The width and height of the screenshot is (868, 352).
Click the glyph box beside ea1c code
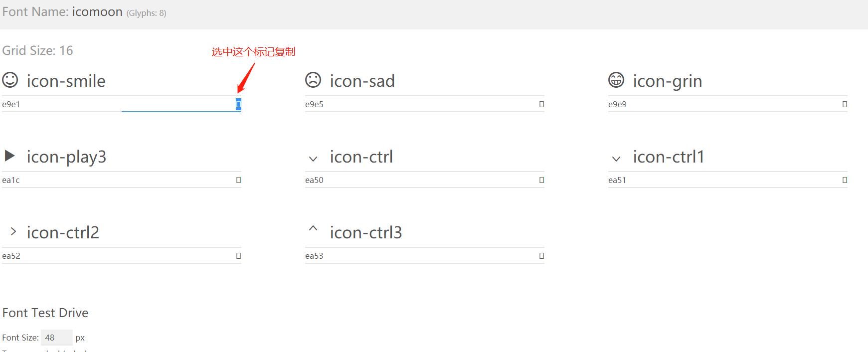[x=238, y=179]
